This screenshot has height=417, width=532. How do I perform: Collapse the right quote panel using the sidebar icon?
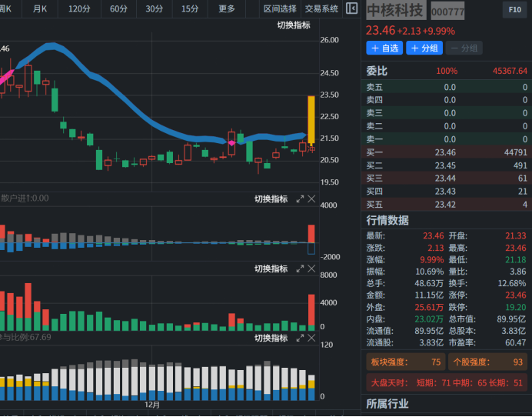pos(351,8)
